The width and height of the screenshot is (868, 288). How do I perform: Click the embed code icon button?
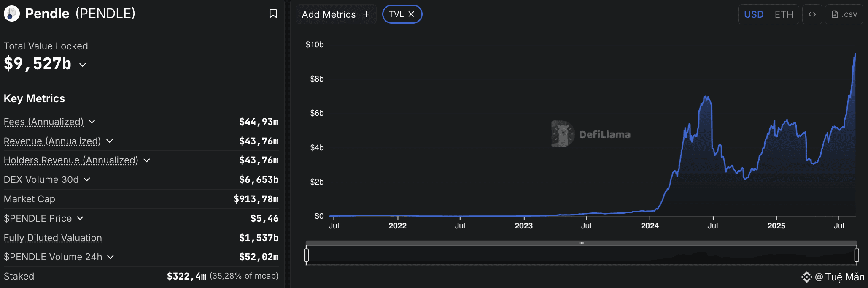tap(812, 14)
